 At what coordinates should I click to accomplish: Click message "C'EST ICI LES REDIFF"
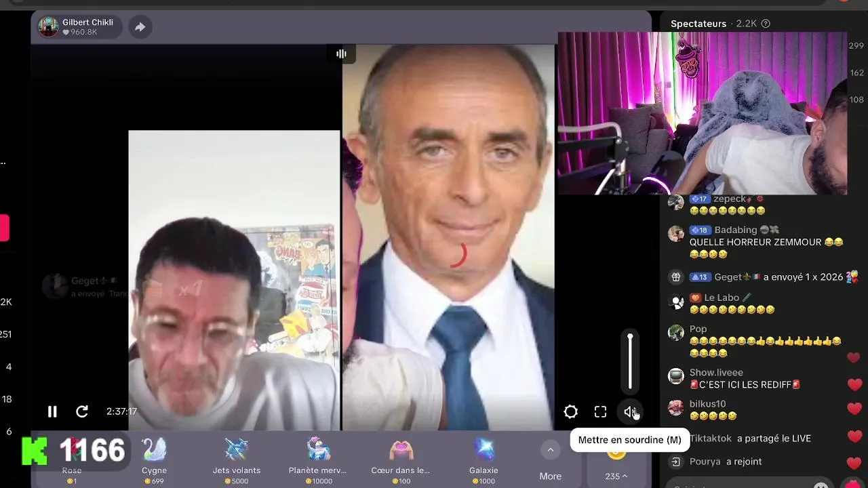pyautogui.click(x=745, y=384)
